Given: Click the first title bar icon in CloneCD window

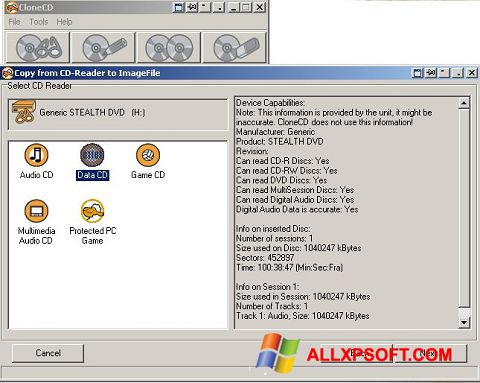Looking at the screenshot, I should pyautogui.click(x=179, y=7).
